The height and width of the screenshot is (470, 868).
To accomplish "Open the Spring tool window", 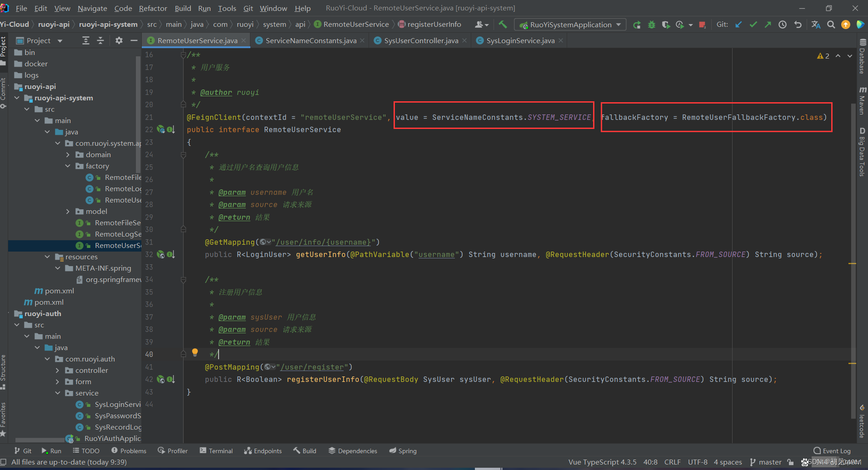I will (x=403, y=450).
